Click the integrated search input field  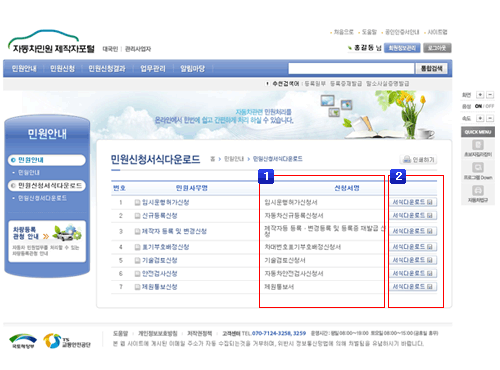351,69
